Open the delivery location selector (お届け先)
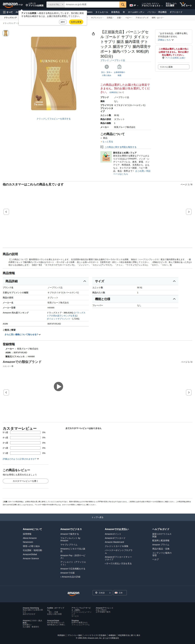The height and width of the screenshot is (644, 195). click(35, 5)
